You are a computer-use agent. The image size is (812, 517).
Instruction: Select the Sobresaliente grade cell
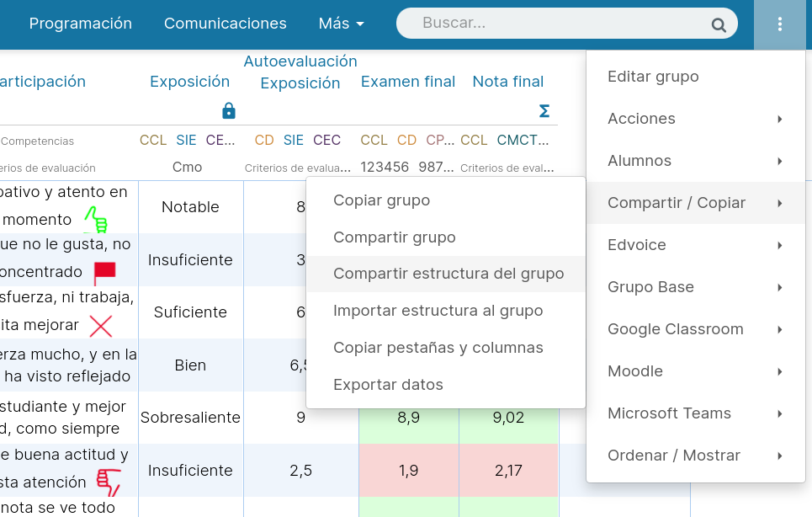pyautogui.click(x=190, y=418)
